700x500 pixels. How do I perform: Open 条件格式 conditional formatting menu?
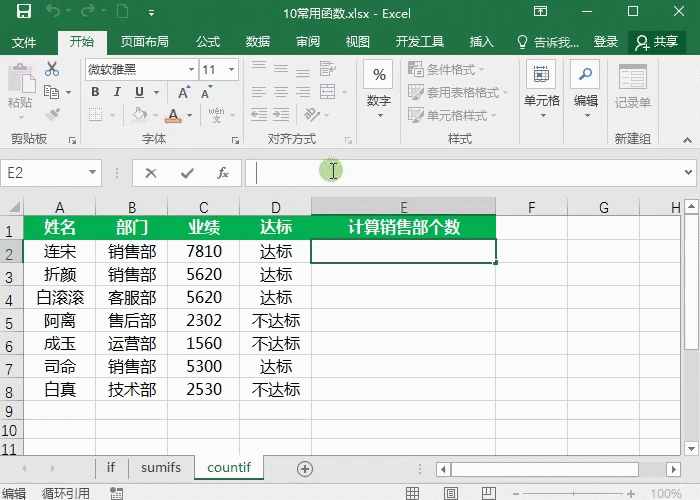(x=446, y=70)
